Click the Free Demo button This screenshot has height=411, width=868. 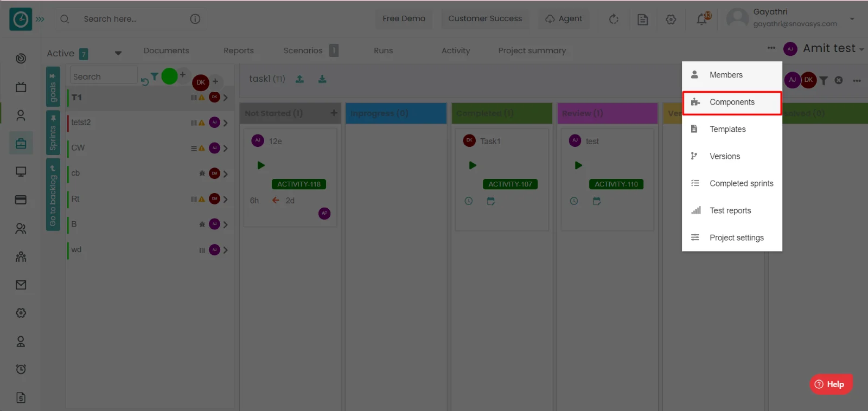404,18
